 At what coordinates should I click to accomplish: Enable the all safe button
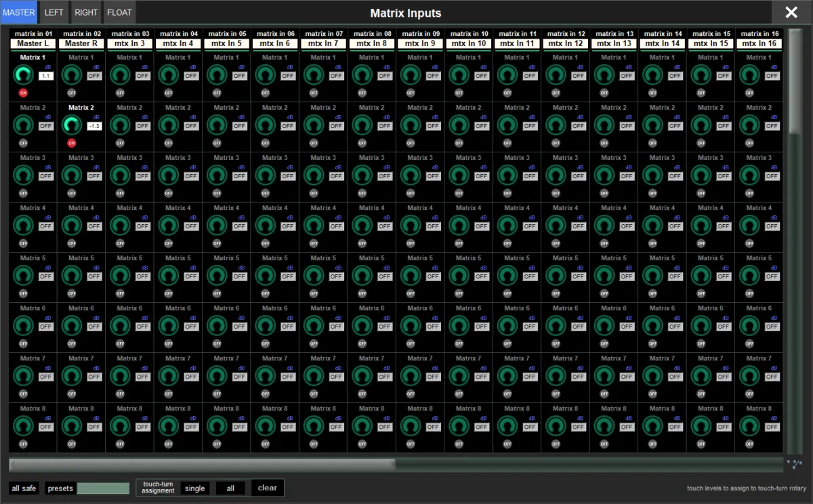point(24,488)
